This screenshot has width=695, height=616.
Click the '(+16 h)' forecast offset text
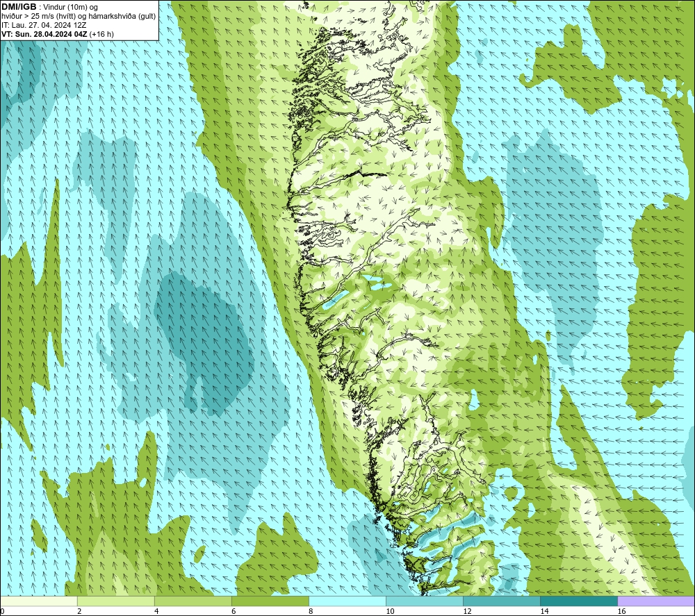pos(101,34)
